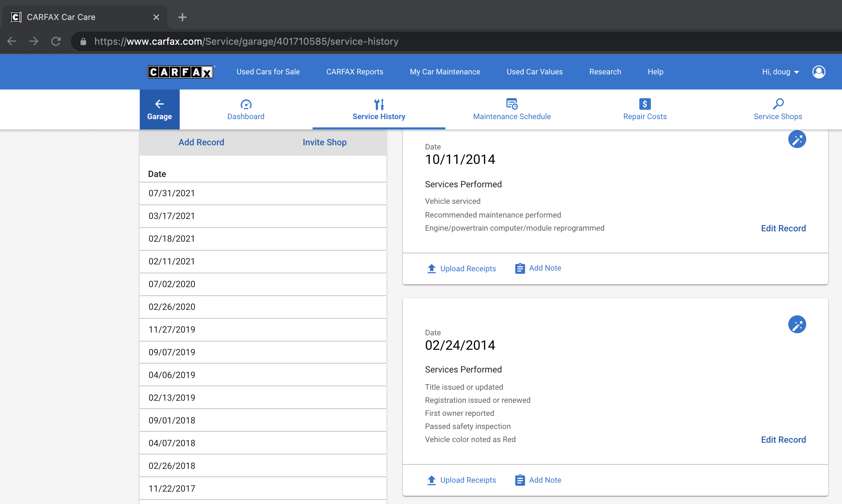842x504 pixels.
Task: Select the 03/17/2021 date row
Action: [263, 216]
